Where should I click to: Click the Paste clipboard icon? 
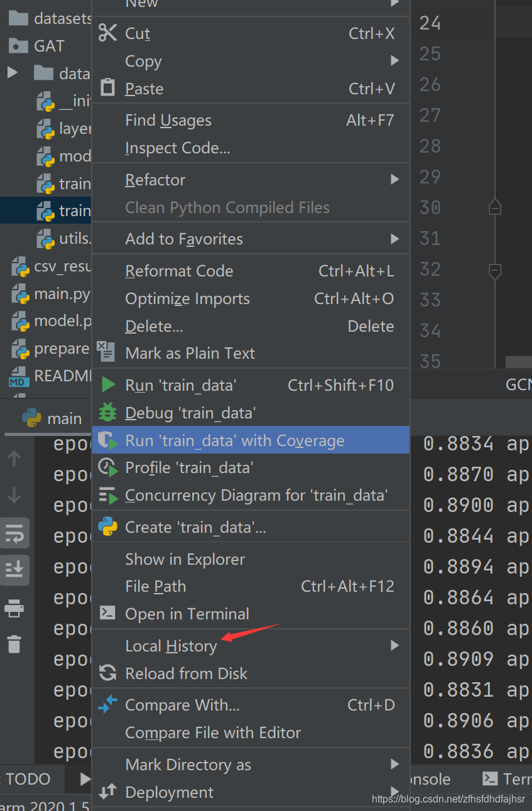[x=108, y=88]
